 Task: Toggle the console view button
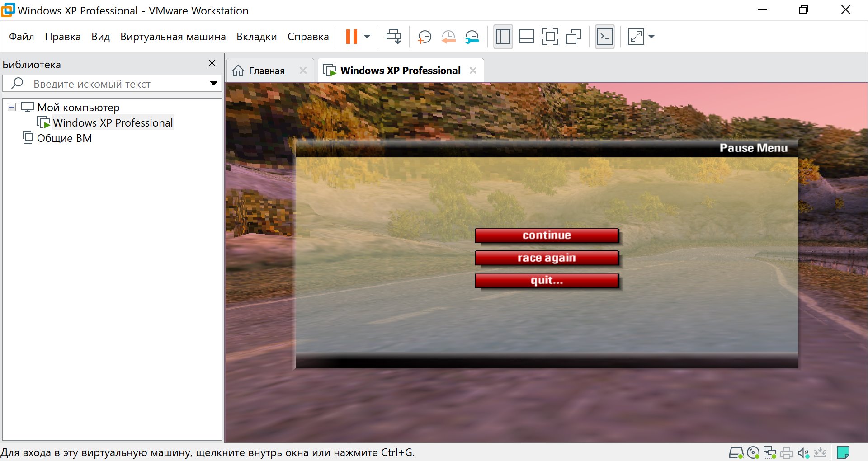click(604, 36)
